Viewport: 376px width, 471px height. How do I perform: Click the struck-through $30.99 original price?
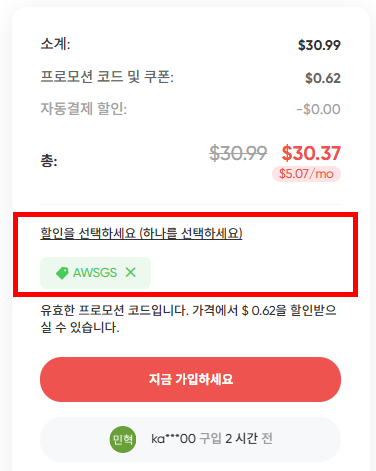click(x=238, y=153)
